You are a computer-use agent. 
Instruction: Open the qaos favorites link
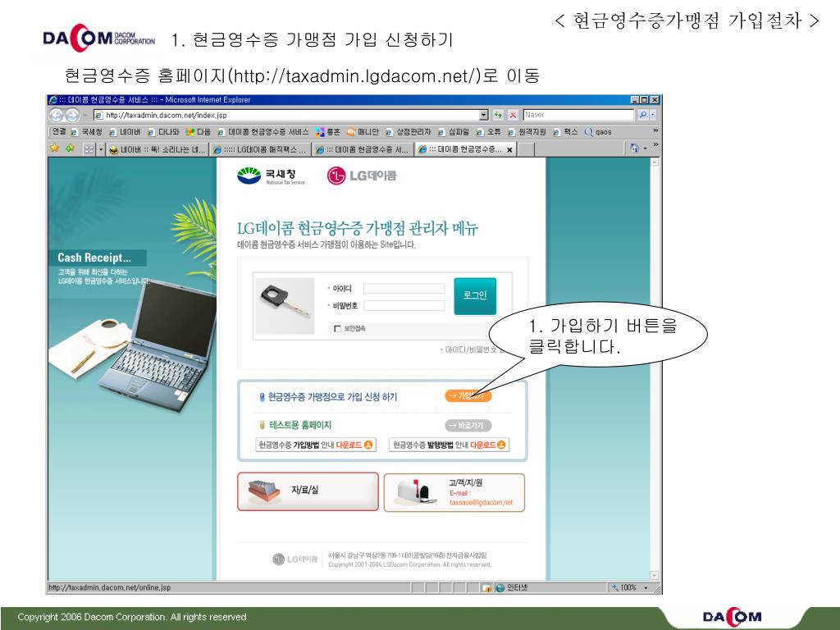pyautogui.click(x=598, y=132)
